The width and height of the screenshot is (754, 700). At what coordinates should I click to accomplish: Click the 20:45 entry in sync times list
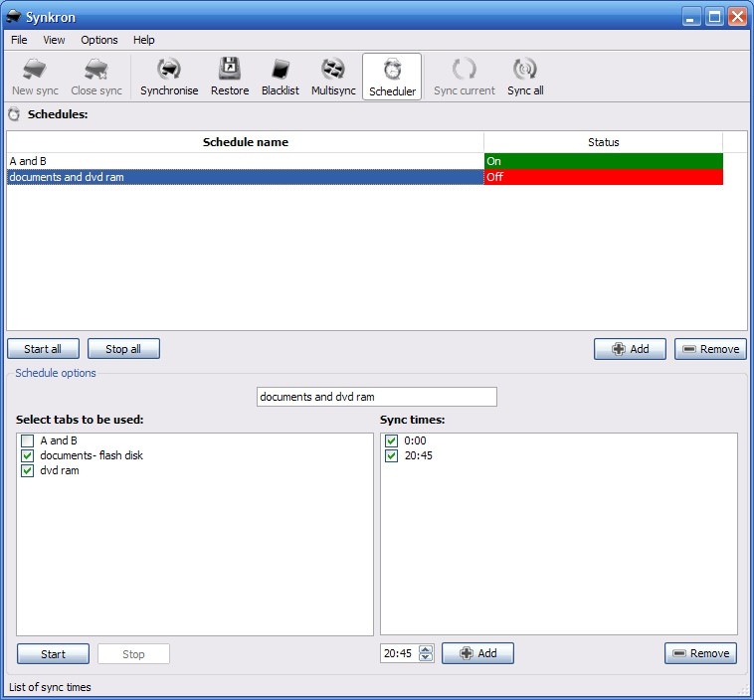pyautogui.click(x=419, y=455)
